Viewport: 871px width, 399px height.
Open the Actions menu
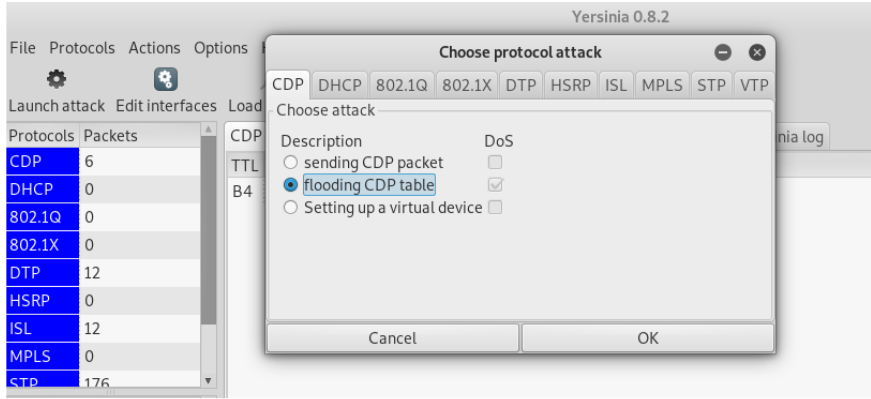[154, 48]
